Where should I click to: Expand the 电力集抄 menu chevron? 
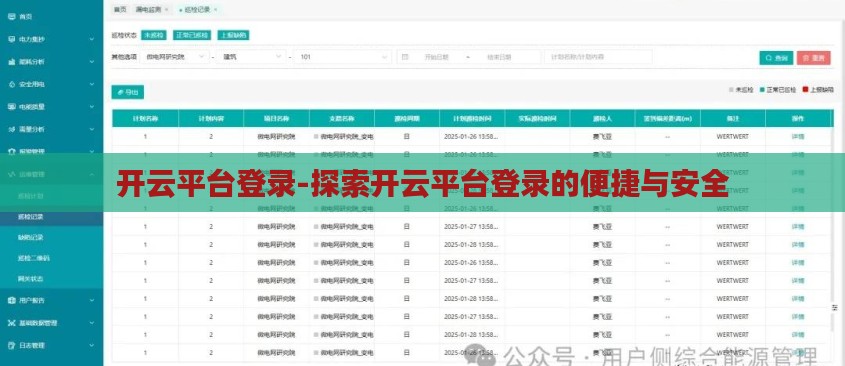(x=92, y=39)
